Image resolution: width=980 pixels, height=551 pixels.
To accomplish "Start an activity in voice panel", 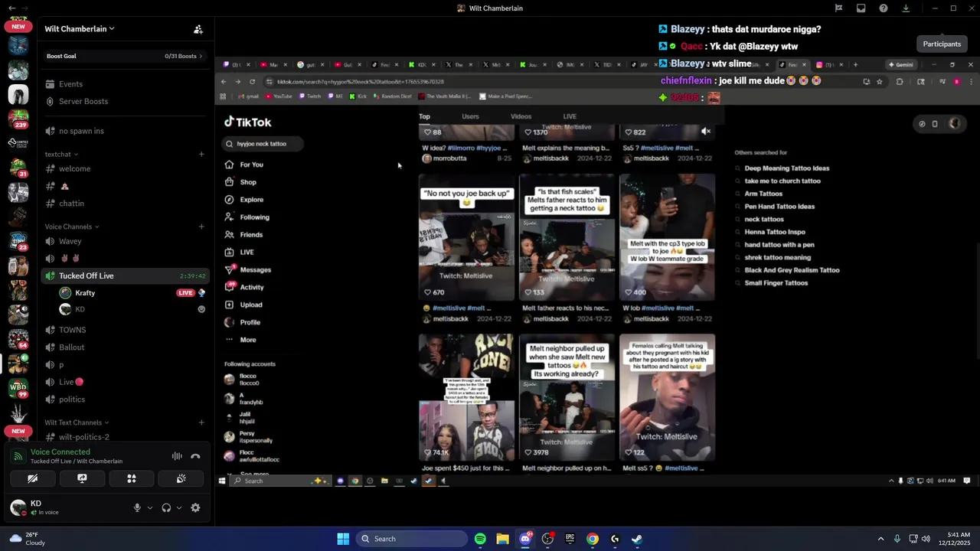I will pos(132,478).
